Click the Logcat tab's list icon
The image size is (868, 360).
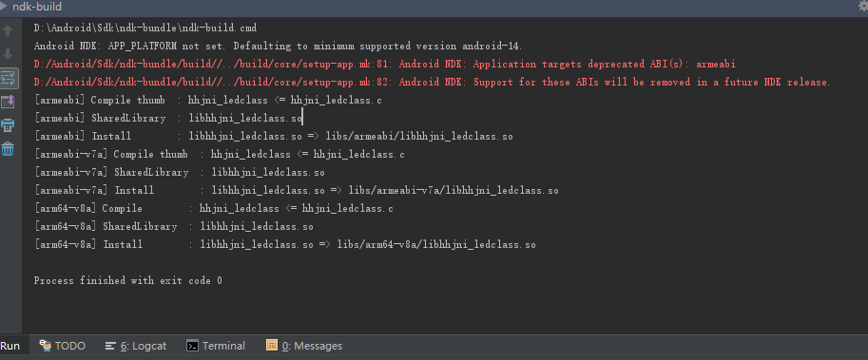110,346
